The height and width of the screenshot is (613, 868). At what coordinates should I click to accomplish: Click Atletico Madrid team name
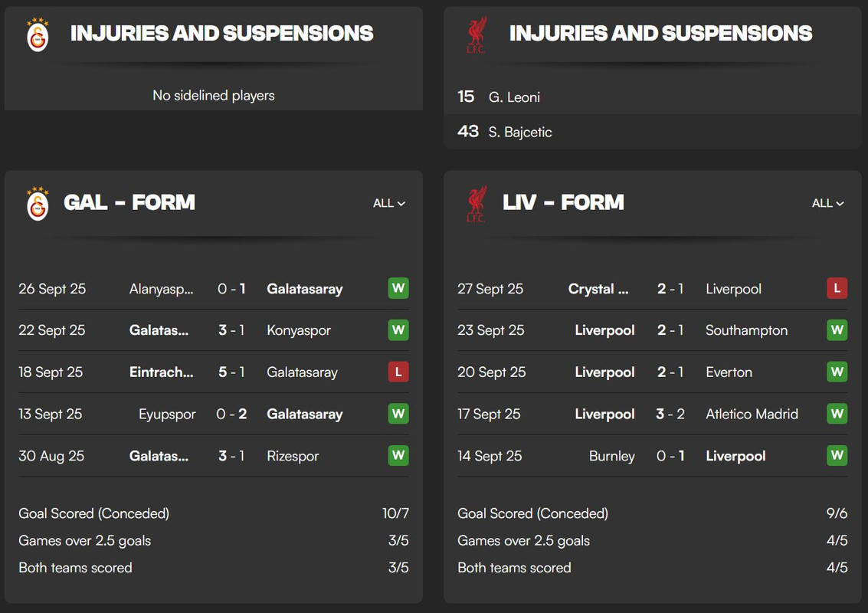click(752, 414)
